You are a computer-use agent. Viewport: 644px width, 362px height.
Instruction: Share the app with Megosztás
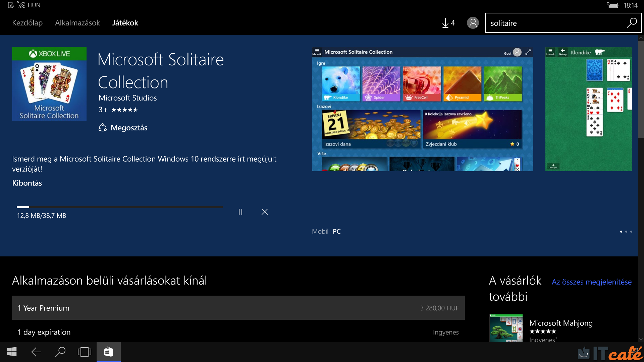click(x=123, y=128)
